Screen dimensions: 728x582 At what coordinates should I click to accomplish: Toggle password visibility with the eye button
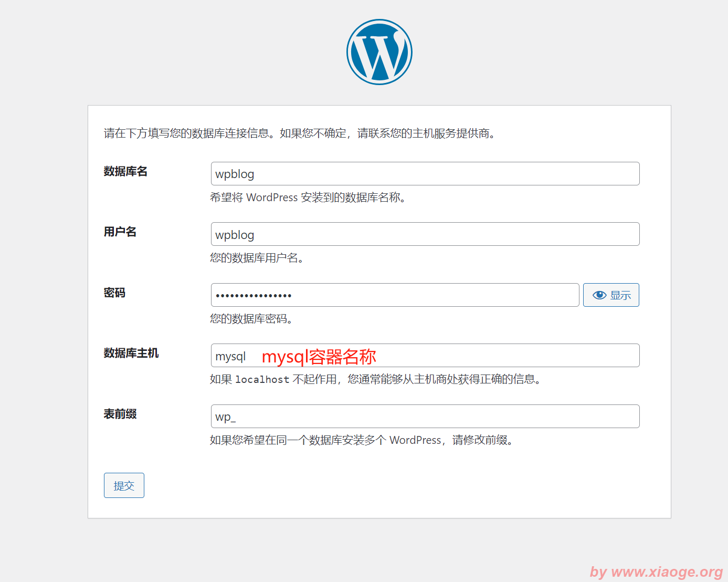click(611, 295)
